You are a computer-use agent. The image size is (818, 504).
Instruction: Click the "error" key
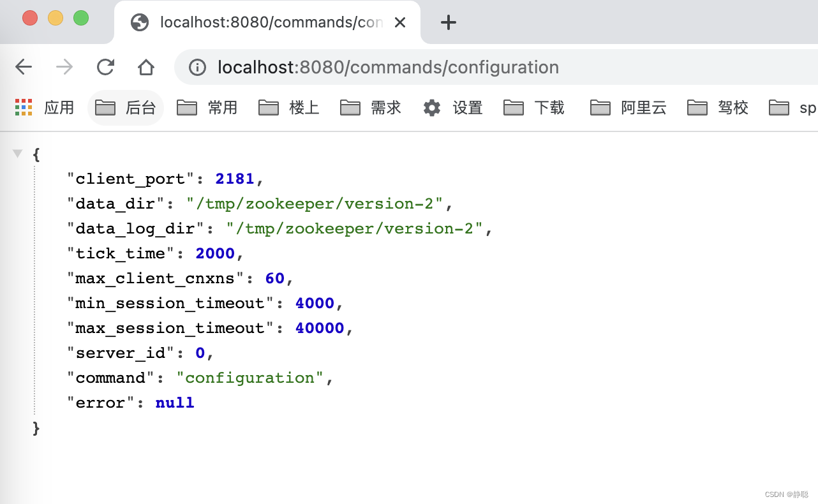[101, 403]
